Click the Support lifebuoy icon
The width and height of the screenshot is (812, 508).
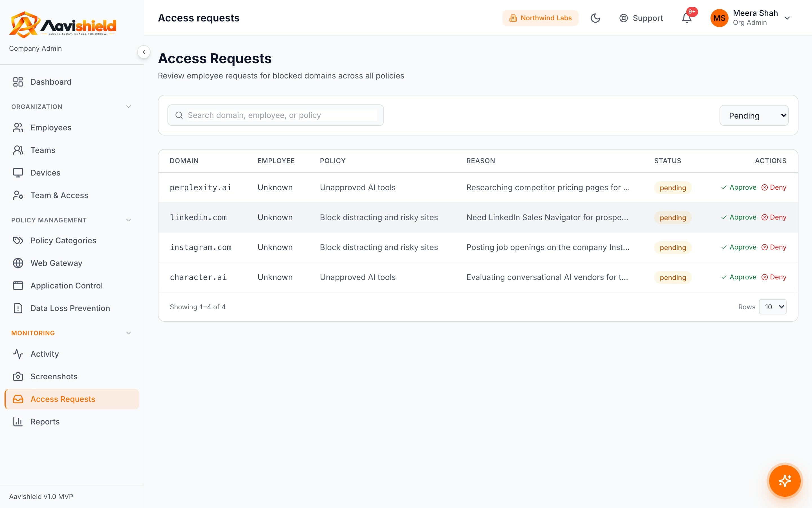(623, 18)
